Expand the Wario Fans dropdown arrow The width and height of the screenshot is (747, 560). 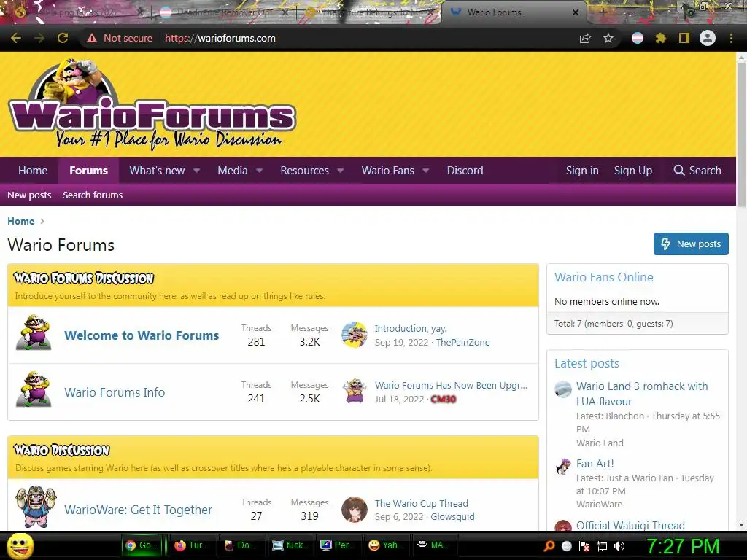click(x=426, y=171)
